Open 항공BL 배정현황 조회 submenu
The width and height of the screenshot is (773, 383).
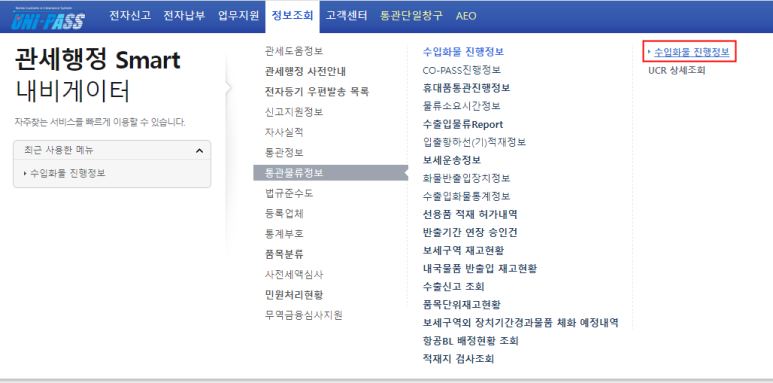[470, 341]
